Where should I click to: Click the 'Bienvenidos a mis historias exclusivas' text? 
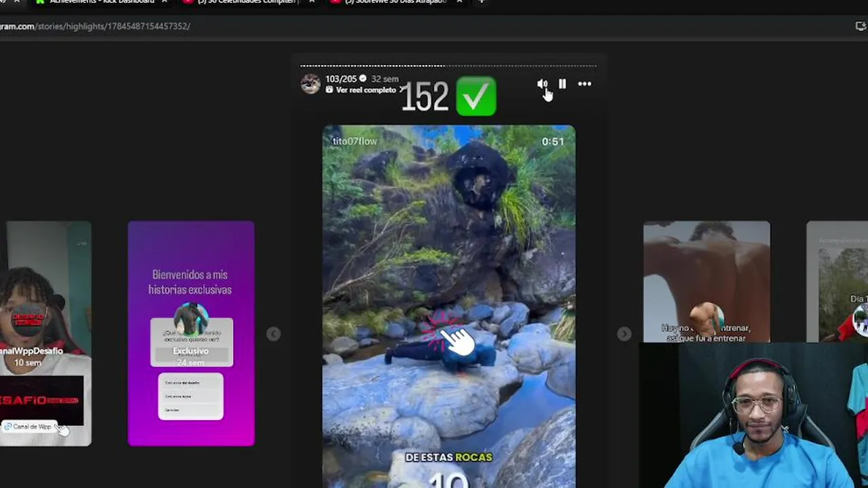191,282
